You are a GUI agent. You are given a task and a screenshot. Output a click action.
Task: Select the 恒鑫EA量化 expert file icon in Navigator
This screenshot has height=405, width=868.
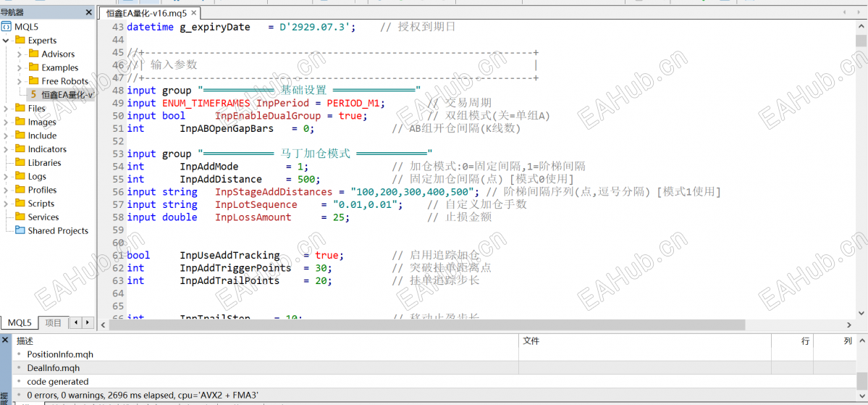(x=33, y=95)
